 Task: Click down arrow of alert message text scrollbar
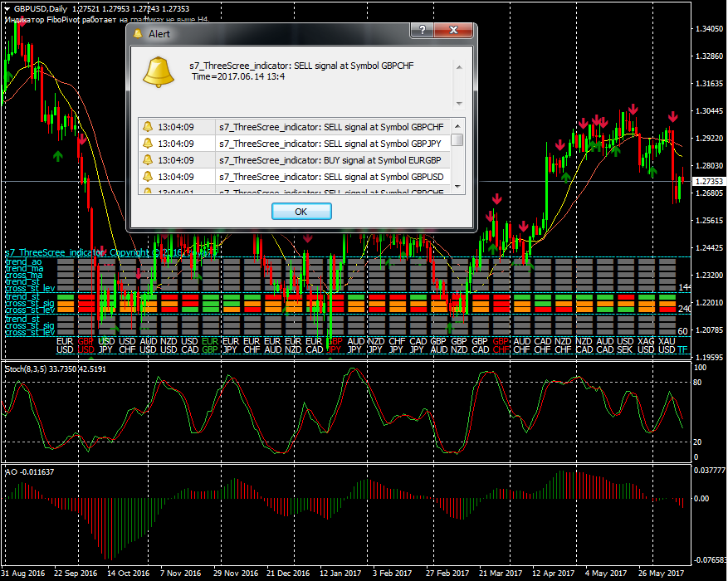click(x=459, y=103)
